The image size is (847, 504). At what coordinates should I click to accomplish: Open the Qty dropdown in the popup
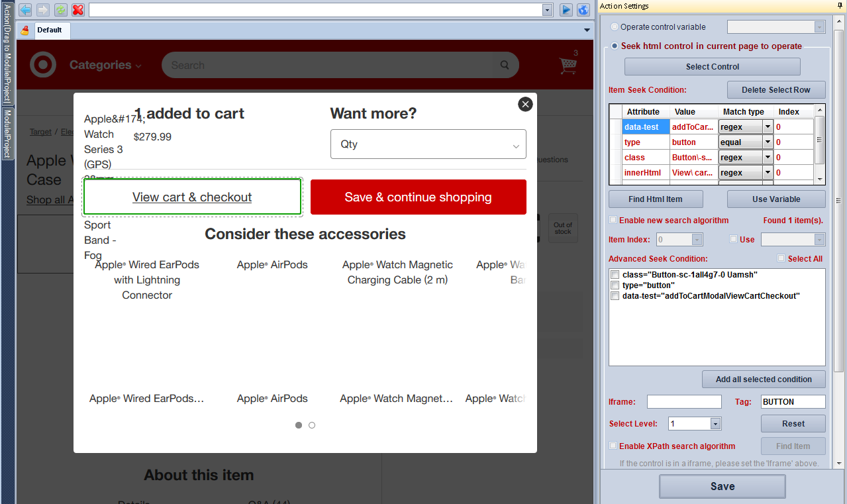click(x=428, y=144)
